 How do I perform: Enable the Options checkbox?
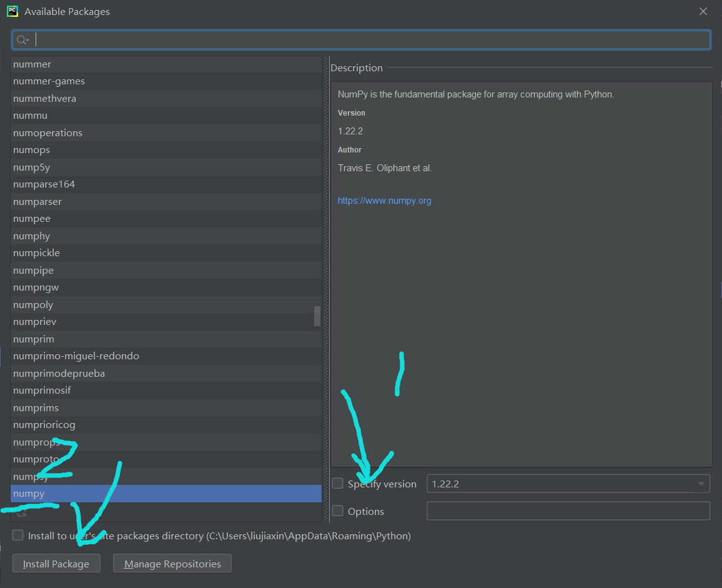(337, 511)
